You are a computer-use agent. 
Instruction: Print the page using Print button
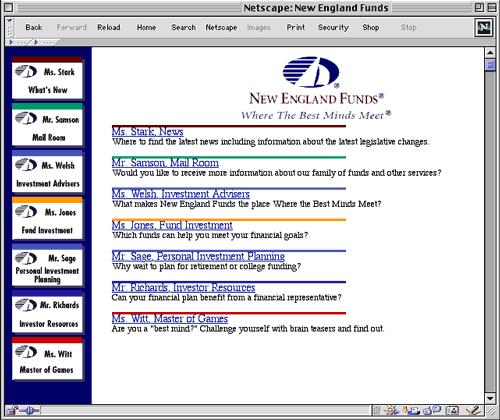pos(296,27)
